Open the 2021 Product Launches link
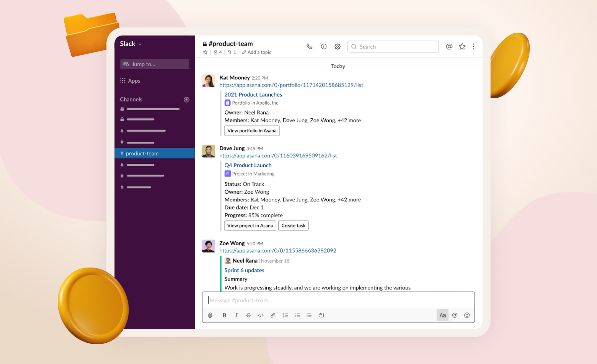Screen dimensions: 597x364 click(x=253, y=95)
